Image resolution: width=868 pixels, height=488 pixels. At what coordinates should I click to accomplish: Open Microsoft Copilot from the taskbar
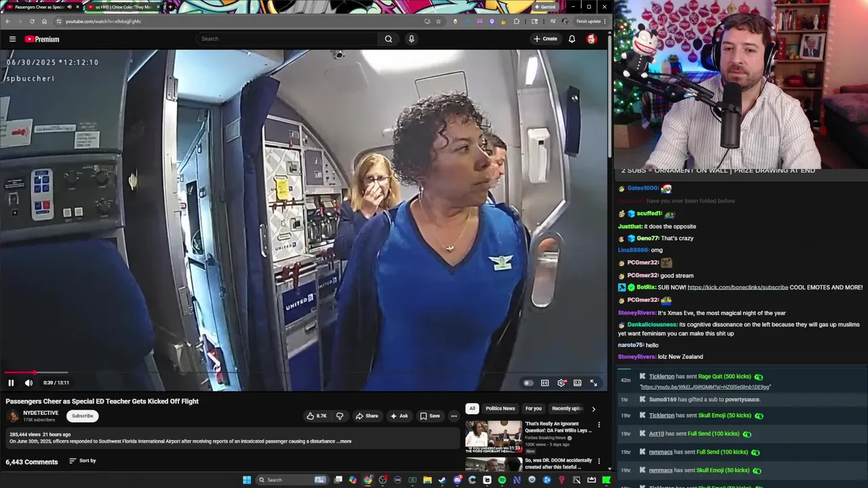(x=353, y=480)
